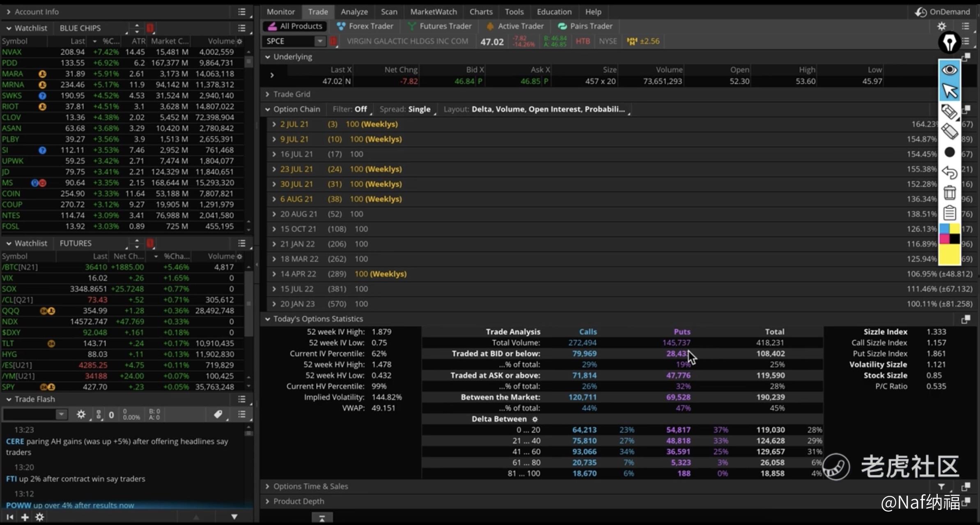The image size is (980, 525).
Task: Open the Trade Flash gear settings in symbol bar
Action: [x=81, y=414]
